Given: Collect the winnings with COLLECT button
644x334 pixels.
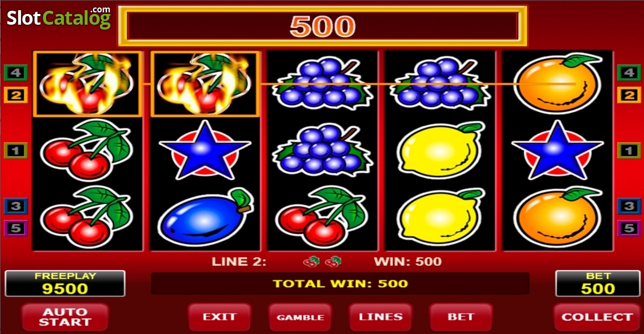Looking at the screenshot, I should tap(597, 317).
